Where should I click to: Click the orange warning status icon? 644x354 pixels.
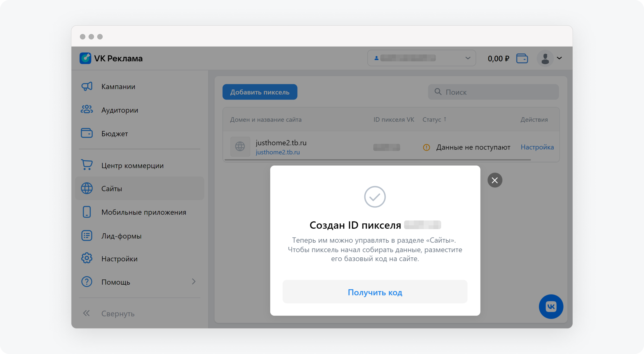click(x=426, y=147)
